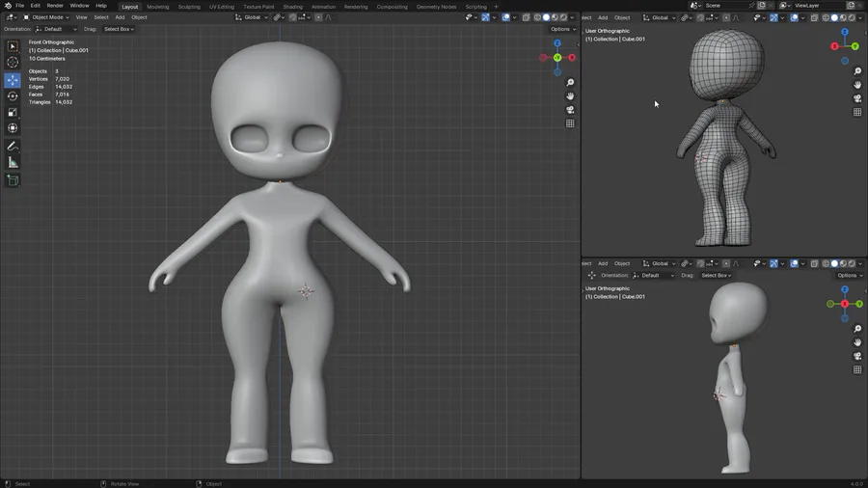Select the Annotate tool in left toolbar
Viewport: 868px width, 488px height.
(x=13, y=147)
